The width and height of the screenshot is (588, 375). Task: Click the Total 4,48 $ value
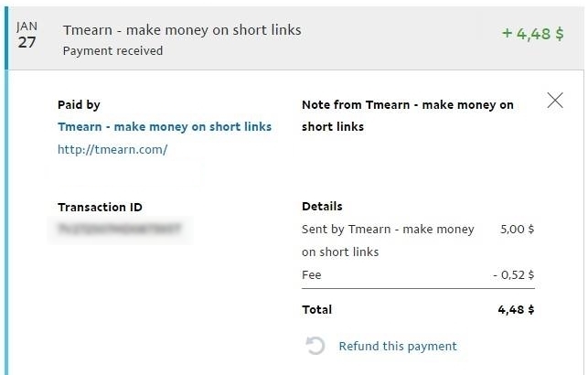pos(516,310)
